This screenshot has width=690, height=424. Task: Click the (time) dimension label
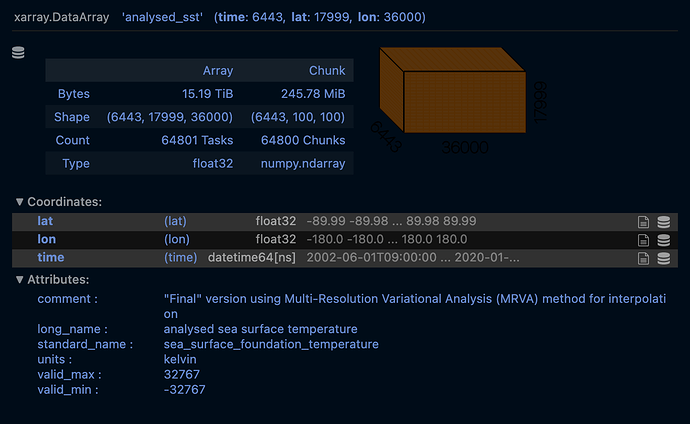180,257
